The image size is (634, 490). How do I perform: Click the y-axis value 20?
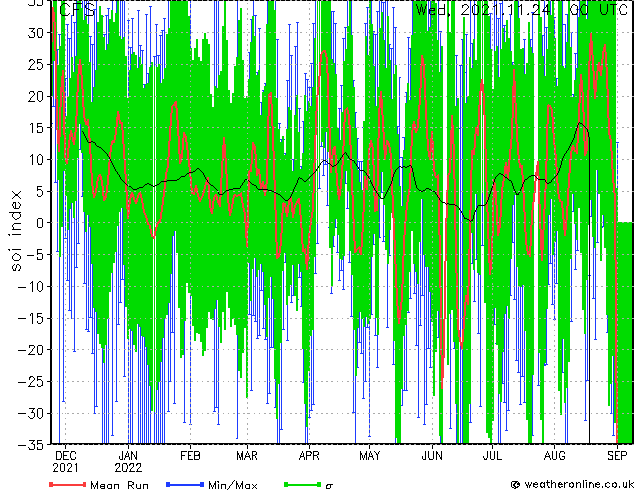pos(36,96)
